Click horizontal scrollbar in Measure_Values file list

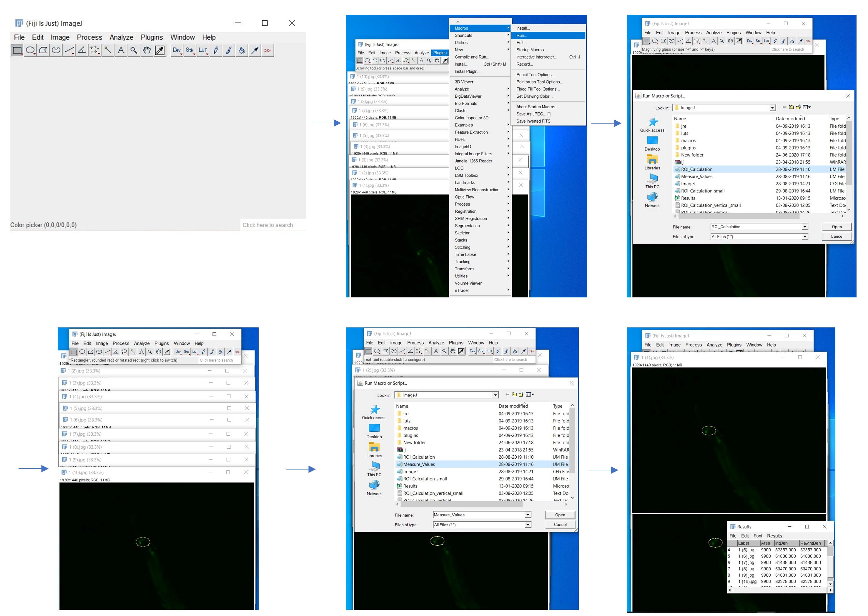click(x=481, y=504)
